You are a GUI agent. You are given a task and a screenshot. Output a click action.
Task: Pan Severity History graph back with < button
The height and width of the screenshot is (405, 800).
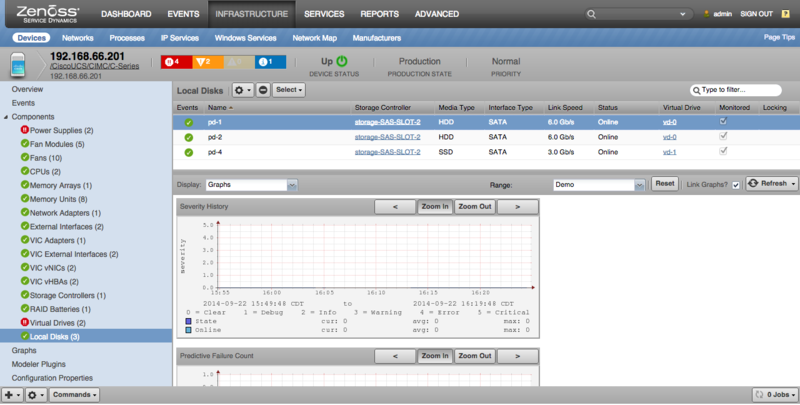(x=395, y=207)
